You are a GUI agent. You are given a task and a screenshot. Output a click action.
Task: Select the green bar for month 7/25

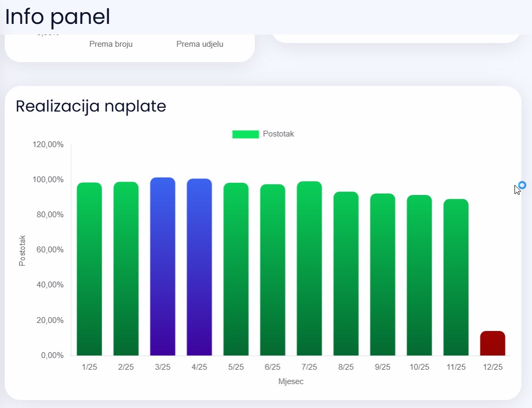[x=309, y=268]
